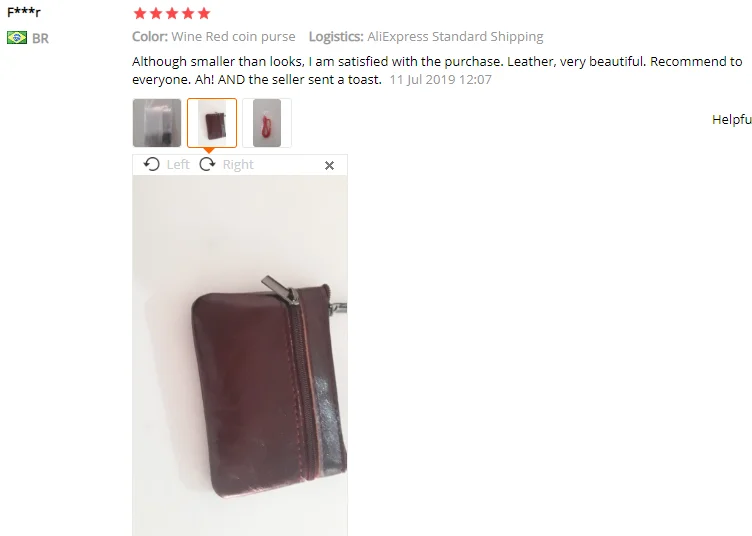
Task: Click the Helpful link beside the review
Action: 731,119
